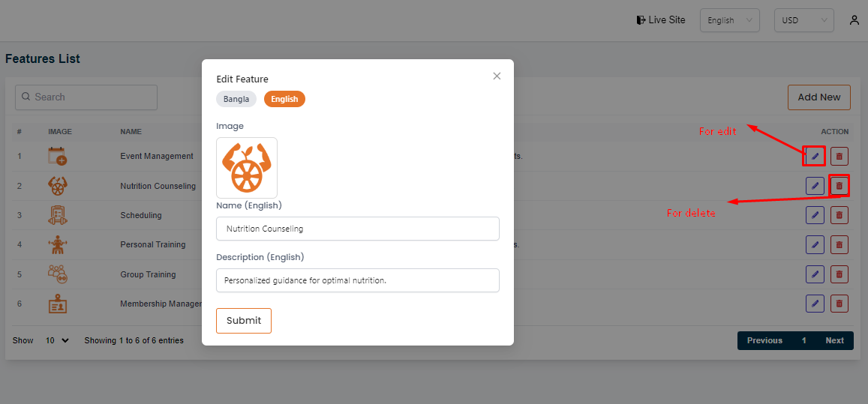Focus the Description (English) field
The image size is (868, 404).
coord(358,280)
